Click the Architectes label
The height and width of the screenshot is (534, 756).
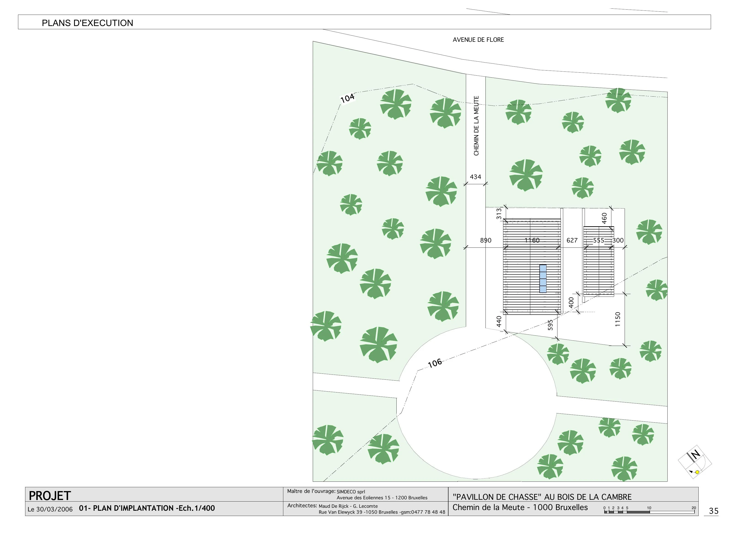302,506
